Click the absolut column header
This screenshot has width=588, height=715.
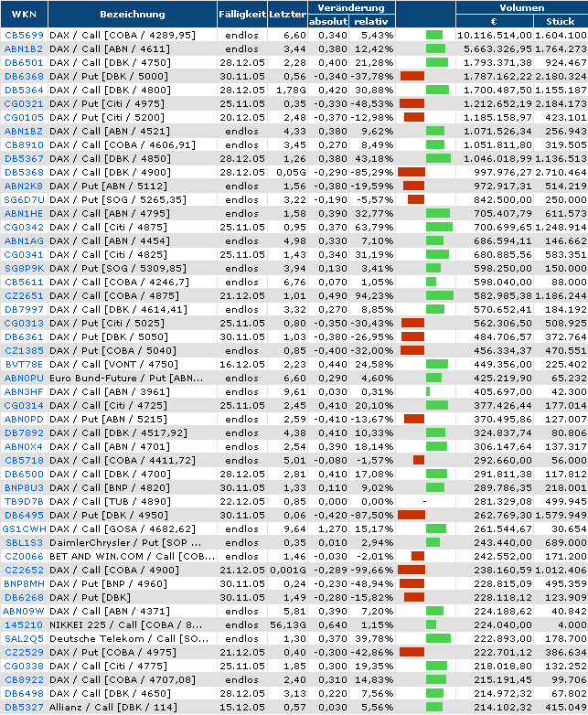pos(328,21)
